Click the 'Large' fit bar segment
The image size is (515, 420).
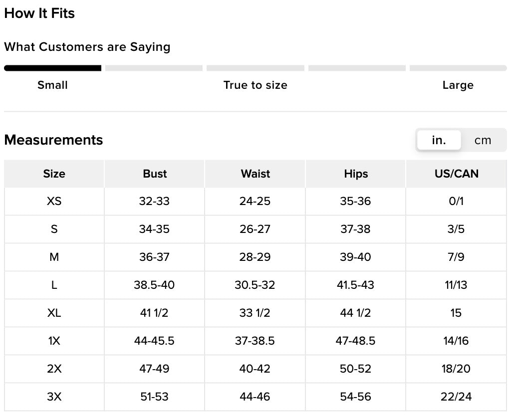tap(458, 68)
